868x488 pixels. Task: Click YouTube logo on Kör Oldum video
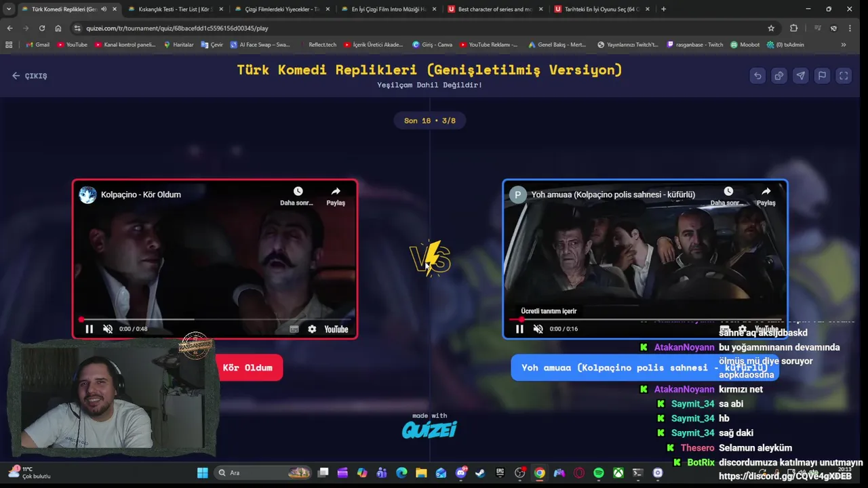(x=336, y=329)
